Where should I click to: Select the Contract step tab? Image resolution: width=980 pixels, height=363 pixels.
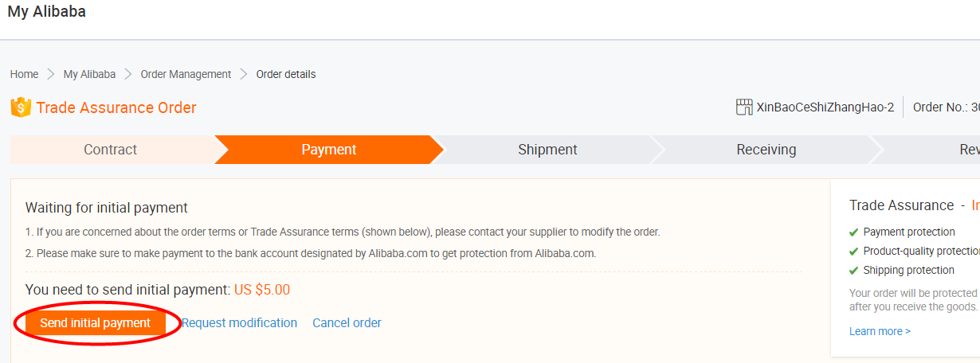point(111,150)
